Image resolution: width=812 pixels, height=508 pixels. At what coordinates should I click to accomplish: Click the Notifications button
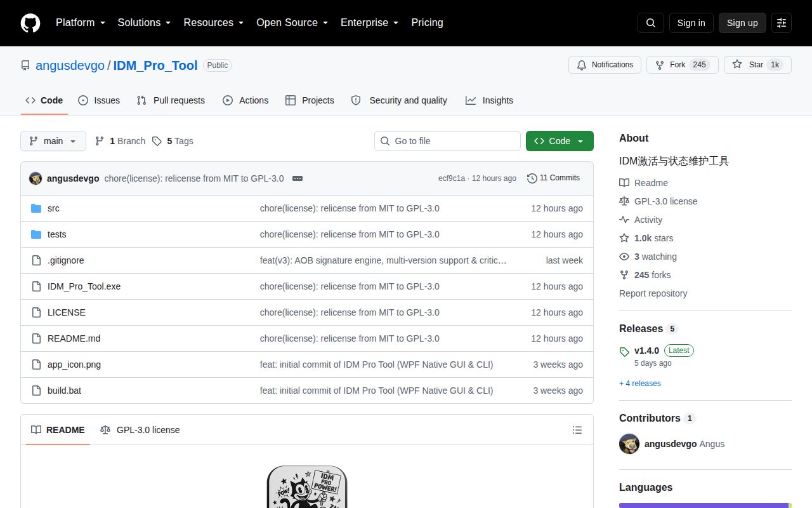(605, 65)
